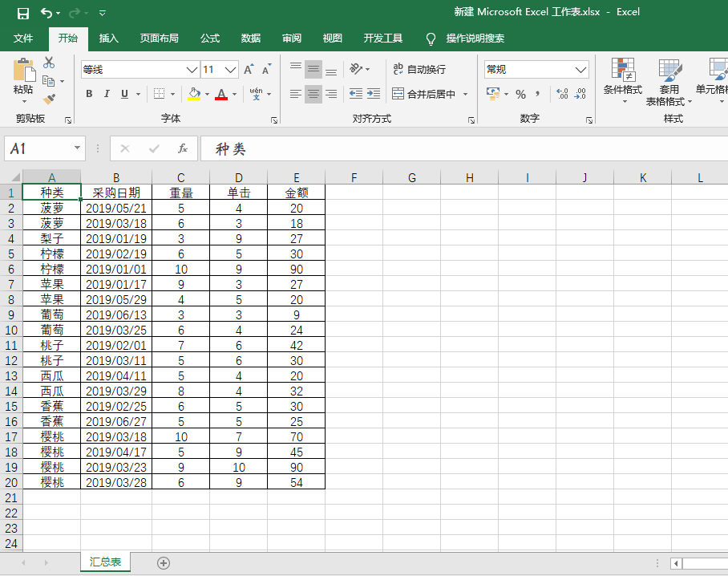Expand the 合并后居中 dropdown arrow
Image resolution: width=728 pixels, height=576 pixels.
[x=465, y=95]
